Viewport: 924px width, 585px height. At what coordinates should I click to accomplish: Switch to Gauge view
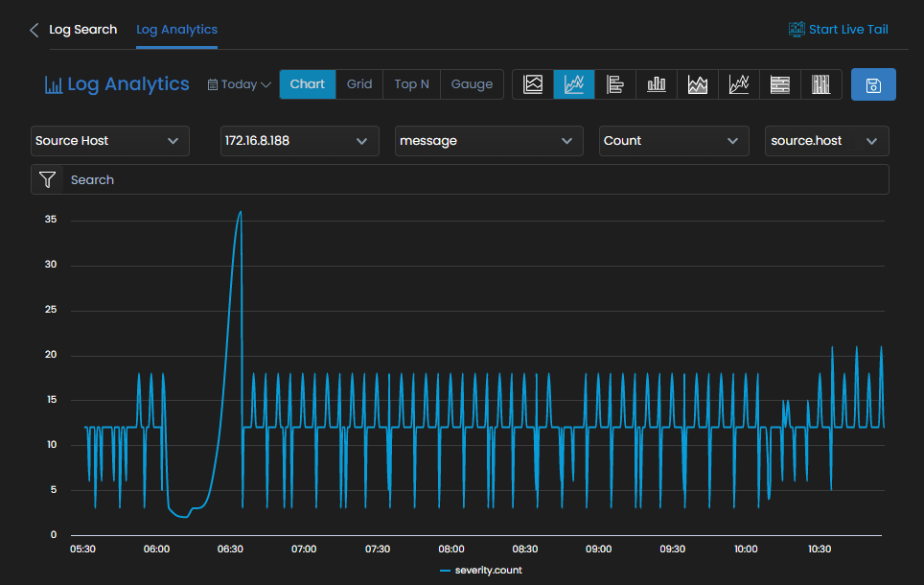tap(472, 84)
